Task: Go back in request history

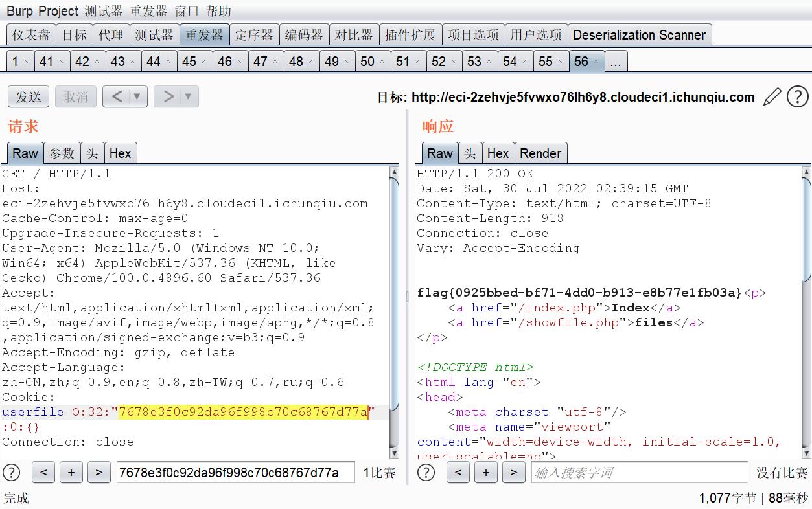Action: click(117, 97)
